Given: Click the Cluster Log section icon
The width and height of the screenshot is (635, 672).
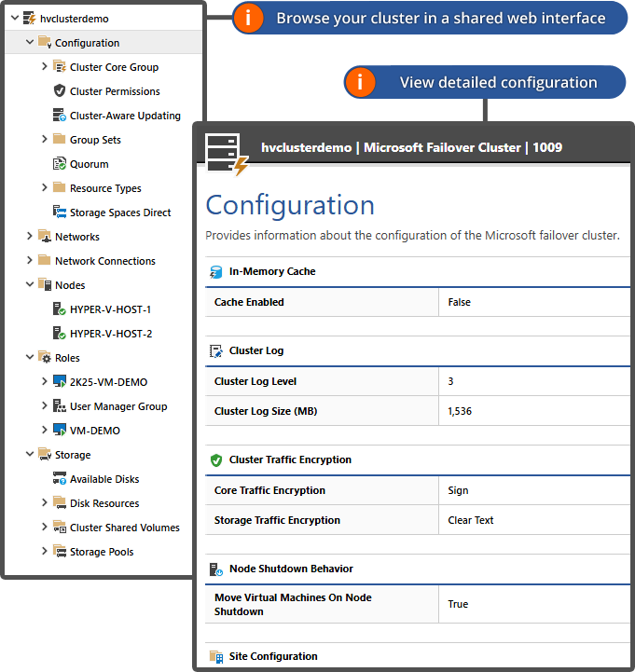Looking at the screenshot, I should coord(216,351).
